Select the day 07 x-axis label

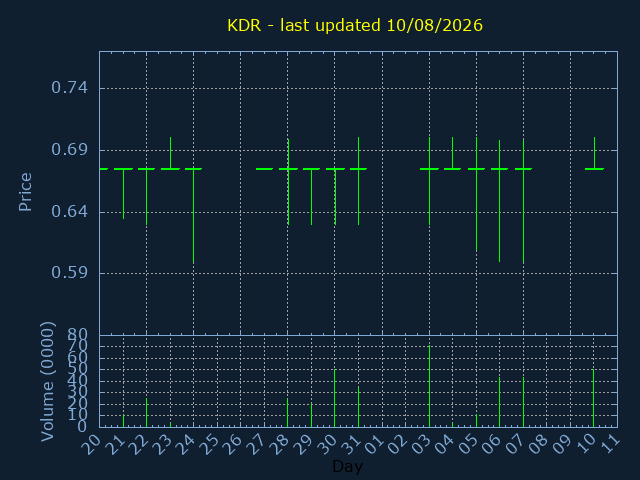tap(515, 444)
